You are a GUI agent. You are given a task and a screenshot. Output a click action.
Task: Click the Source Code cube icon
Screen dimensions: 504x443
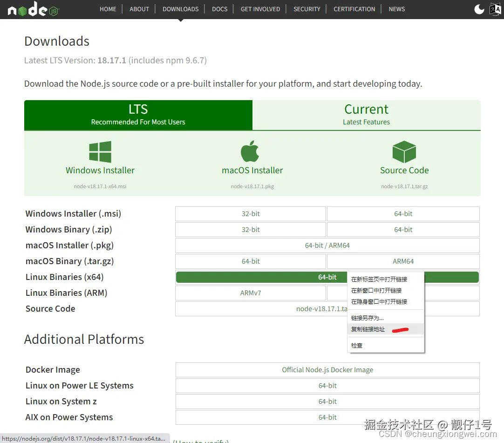[x=404, y=152]
